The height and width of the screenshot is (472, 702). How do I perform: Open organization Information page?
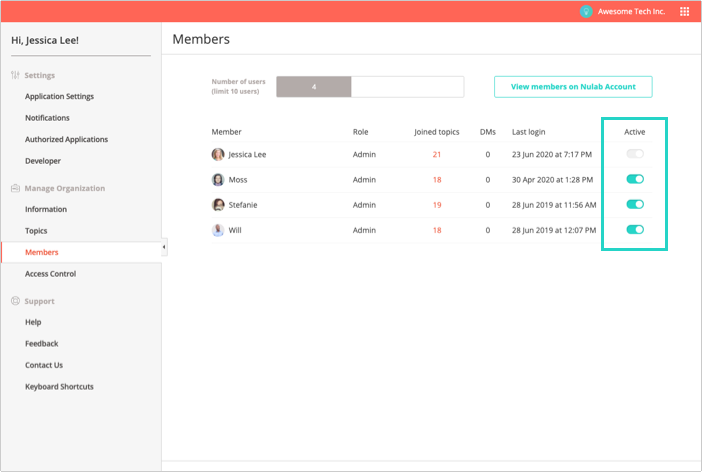46,209
